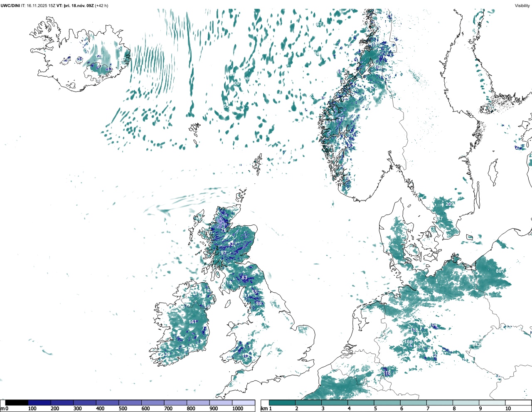
Task: Select the valid time þri. 18.nóv. 09Z
Action: click(x=79, y=6)
